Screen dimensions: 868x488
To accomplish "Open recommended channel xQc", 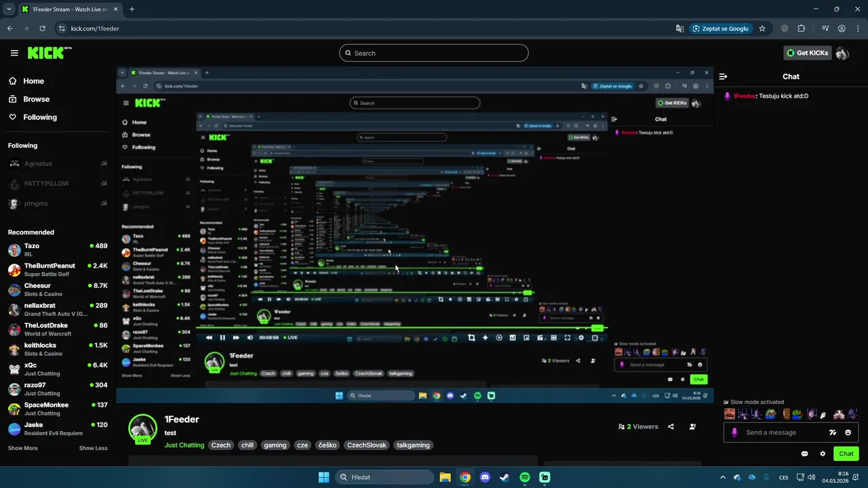I will pos(58,369).
